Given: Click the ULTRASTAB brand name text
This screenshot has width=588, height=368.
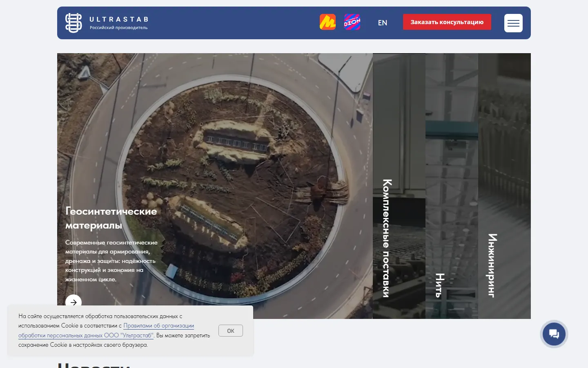Looking at the screenshot, I should 119,19.
